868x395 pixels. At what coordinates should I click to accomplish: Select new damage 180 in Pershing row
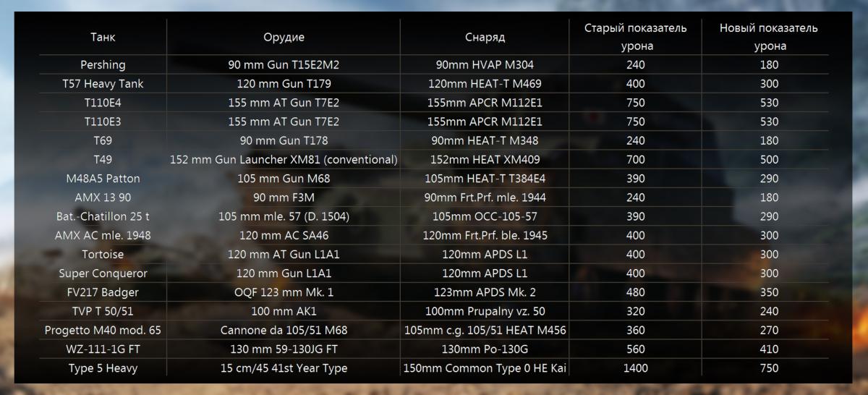(769, 64)
